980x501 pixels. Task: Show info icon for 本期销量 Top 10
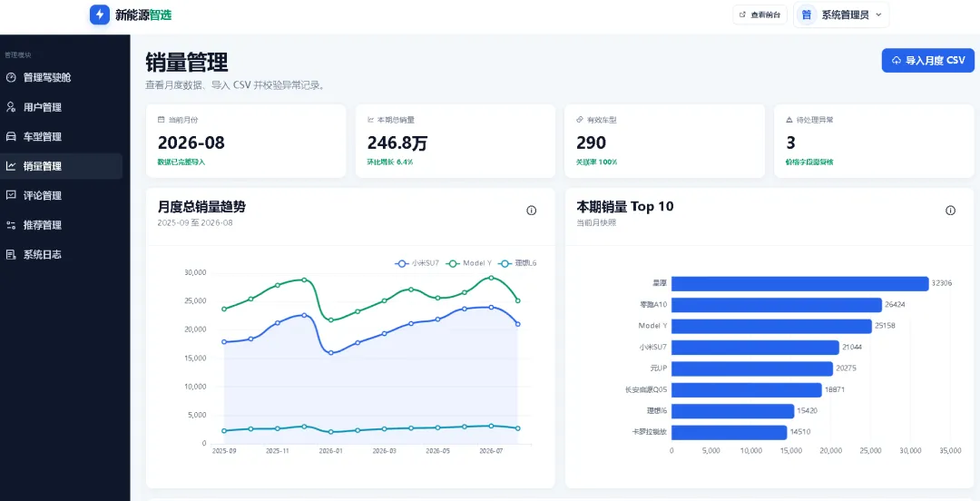951,211
